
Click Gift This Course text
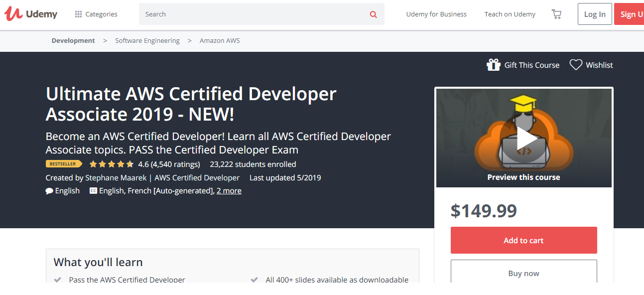532,65
